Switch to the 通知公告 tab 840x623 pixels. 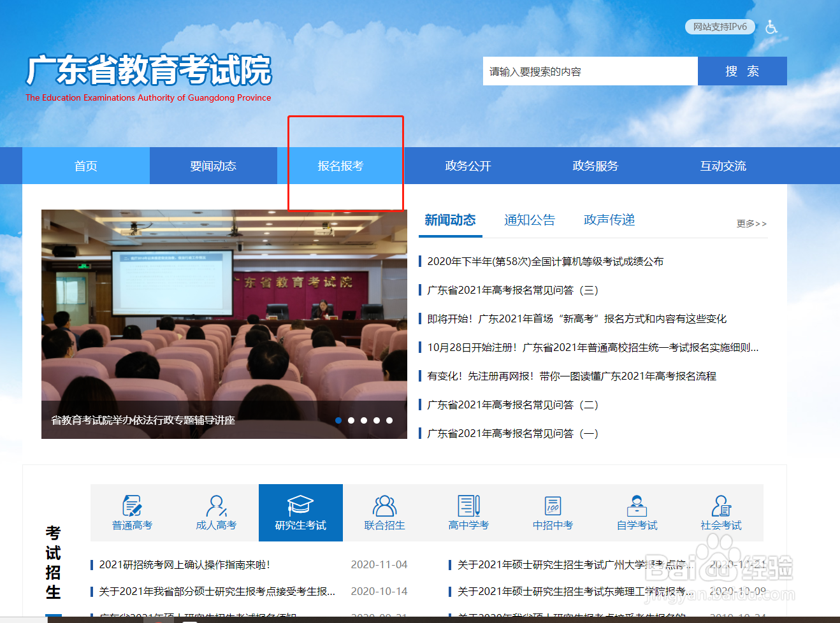[530, 220]
